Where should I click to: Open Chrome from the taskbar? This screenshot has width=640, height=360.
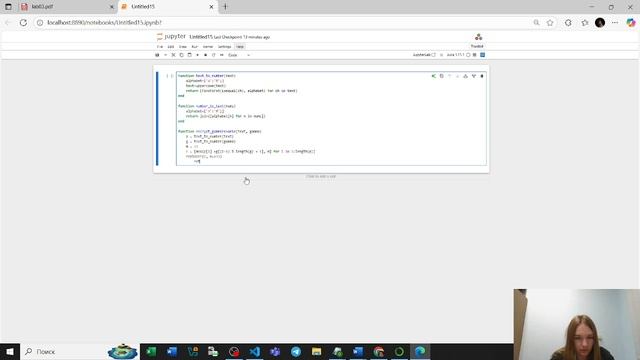pyautogui.click(x=378, y=351)
